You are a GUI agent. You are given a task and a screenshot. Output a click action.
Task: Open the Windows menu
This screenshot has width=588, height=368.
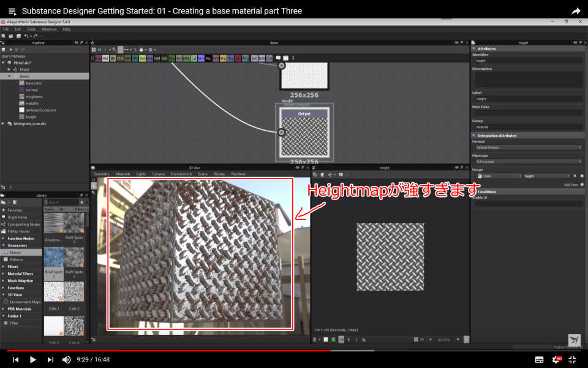[x=49, y=29]
